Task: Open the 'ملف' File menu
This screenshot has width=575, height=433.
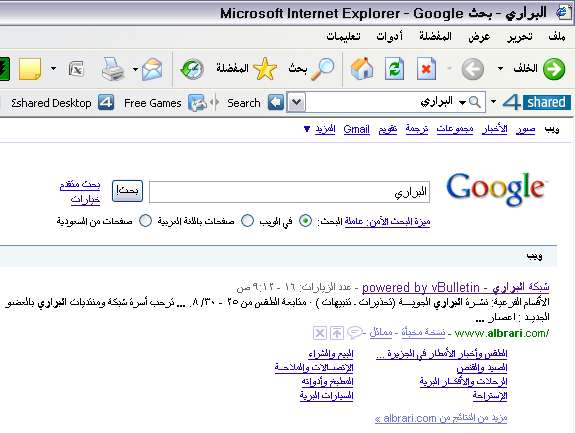Action: coord(557,36)
